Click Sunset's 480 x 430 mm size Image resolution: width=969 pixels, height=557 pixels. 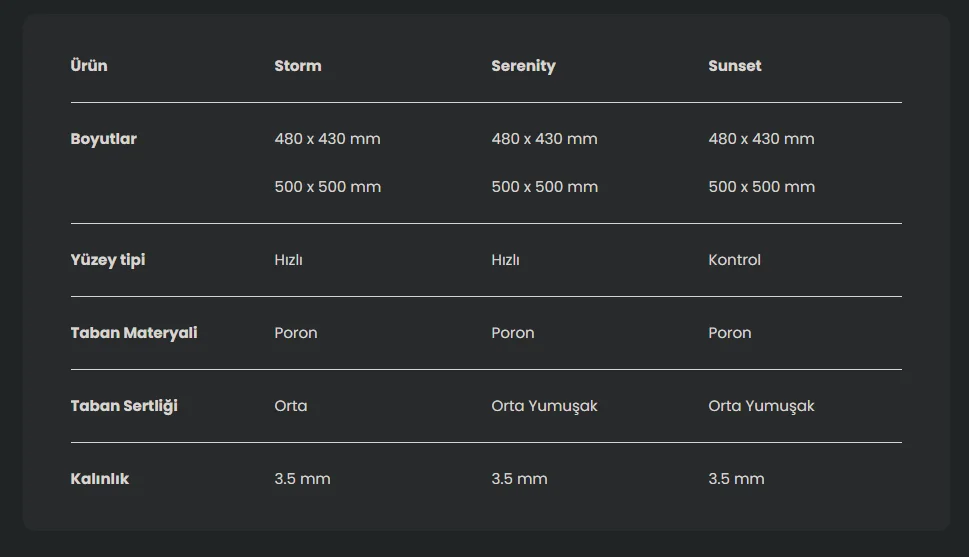(761, 139)
